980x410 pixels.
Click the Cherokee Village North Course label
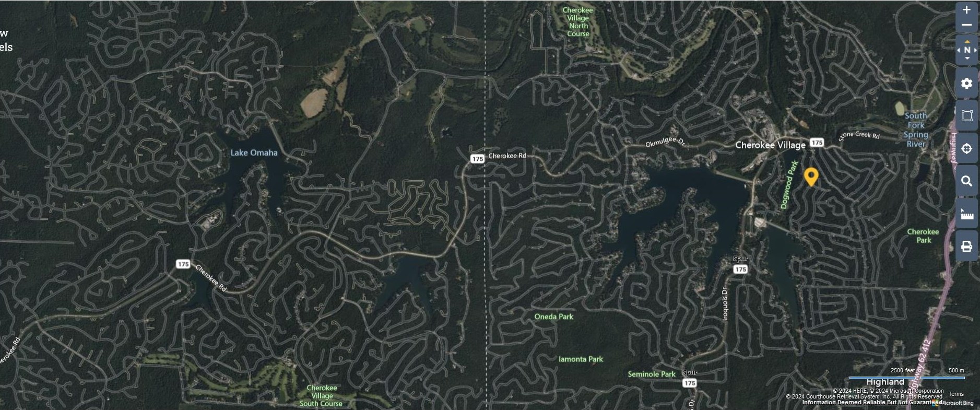tap(578, 22)
